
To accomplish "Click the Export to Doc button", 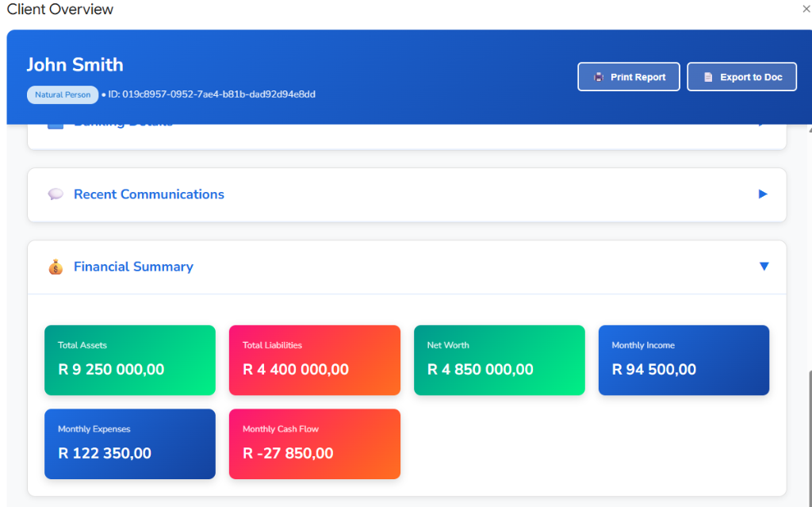I will 741,76.
